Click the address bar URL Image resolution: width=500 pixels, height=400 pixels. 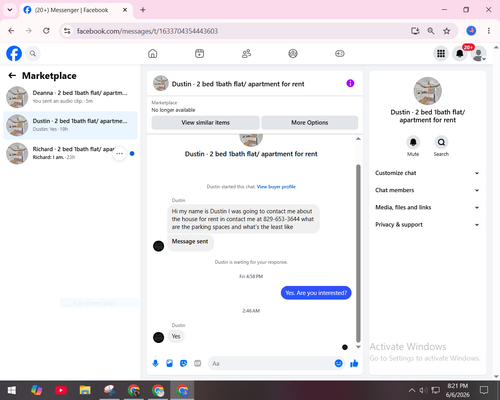coord(147,31)
